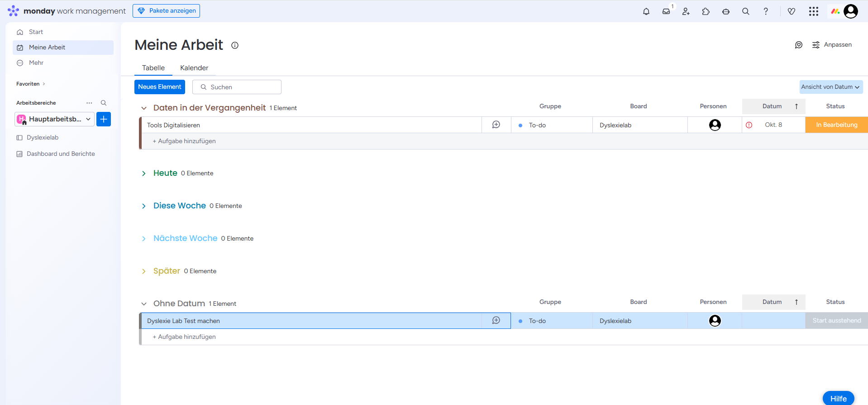The width and height of the screenshot is (868, 405).
Task: Open the products switcher grid icon
Action: [813, 11]
